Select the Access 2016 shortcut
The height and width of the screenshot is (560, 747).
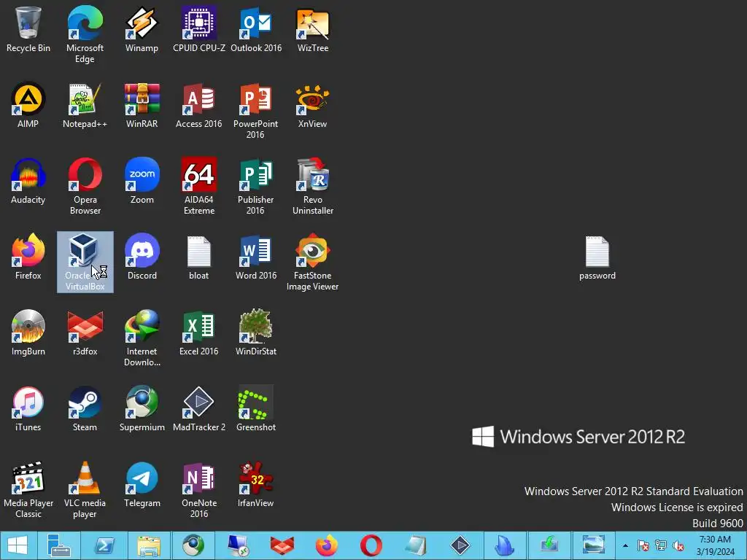pos(199,105)
